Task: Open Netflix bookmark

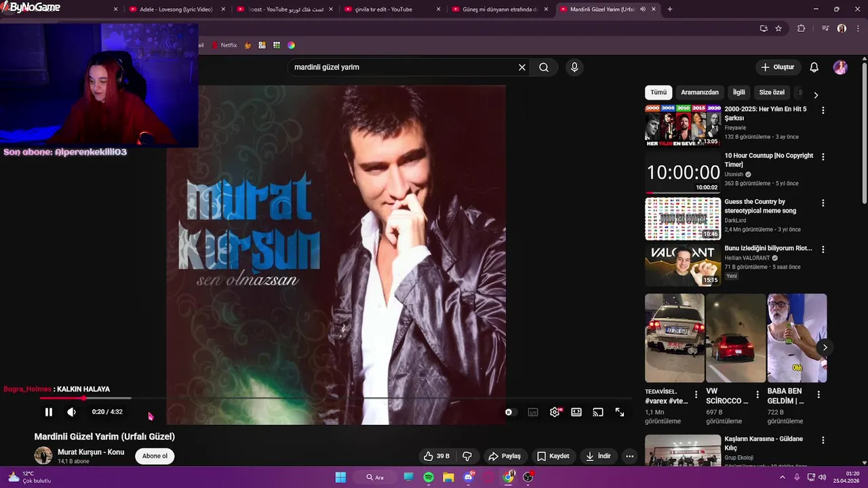Action: (224, 45)
